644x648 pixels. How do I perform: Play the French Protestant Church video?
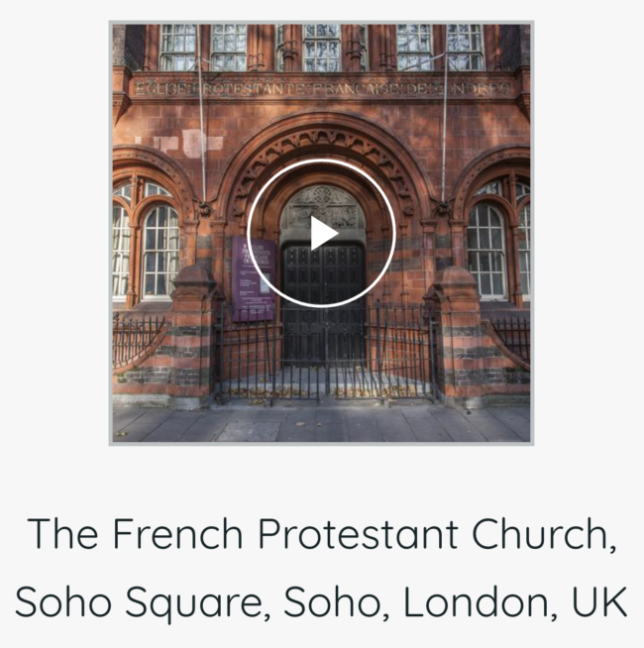[321, 234]
